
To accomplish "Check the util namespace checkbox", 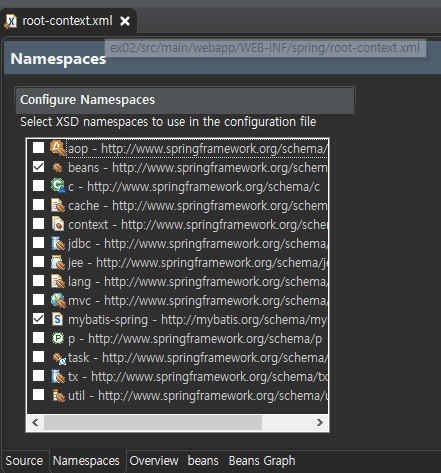I will [x=38, y=395].
